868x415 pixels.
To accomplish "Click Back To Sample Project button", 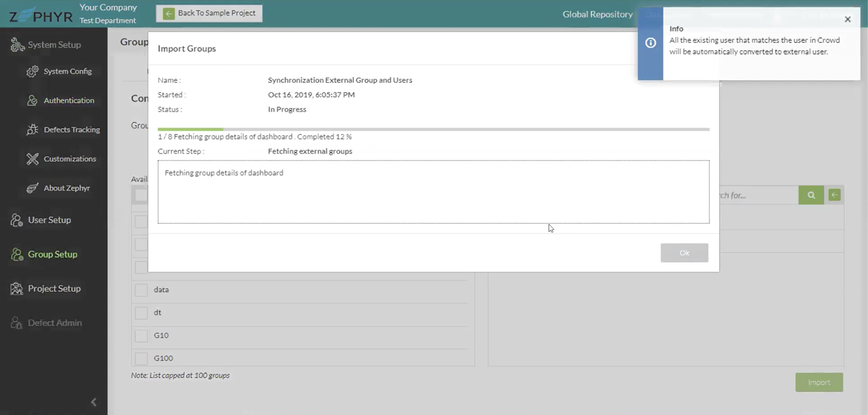I will [209, 13].
